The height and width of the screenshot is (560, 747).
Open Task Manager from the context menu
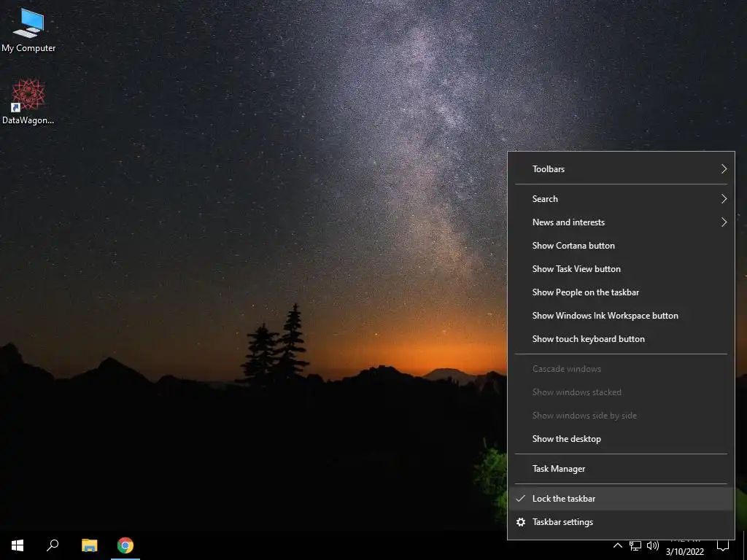click(622, 469)
